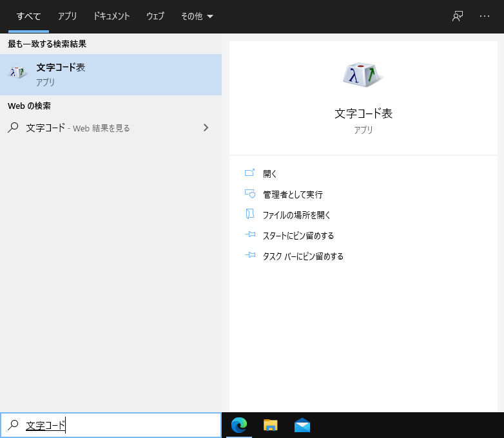Open the 文字コード表 best match result
504x438 pixels.
pyautogui.click(x=111, y=75)
